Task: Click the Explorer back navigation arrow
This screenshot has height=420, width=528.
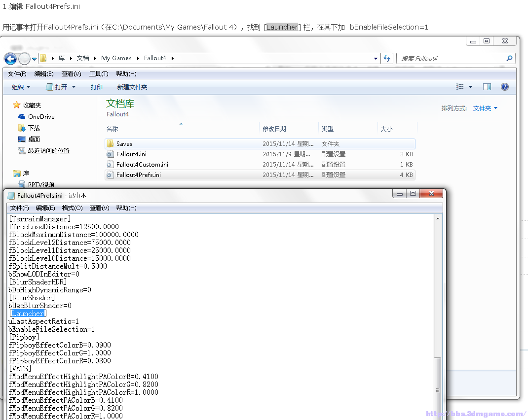Action: coord(10,59)
